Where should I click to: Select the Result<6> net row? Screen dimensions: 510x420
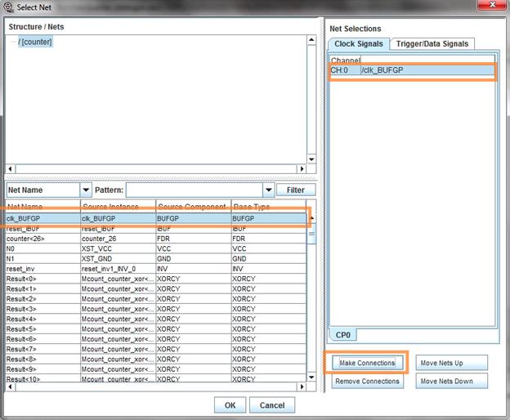coord(155,339)
